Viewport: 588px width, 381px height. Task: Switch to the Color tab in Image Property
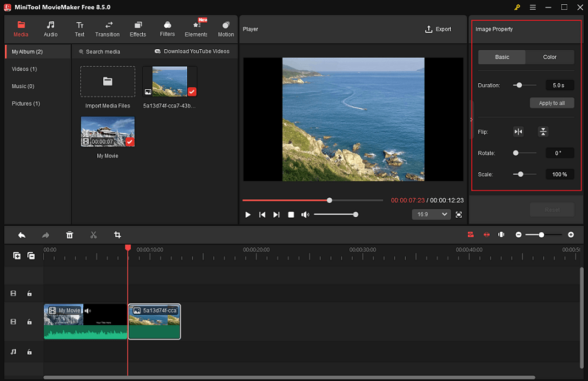(549, 56)
